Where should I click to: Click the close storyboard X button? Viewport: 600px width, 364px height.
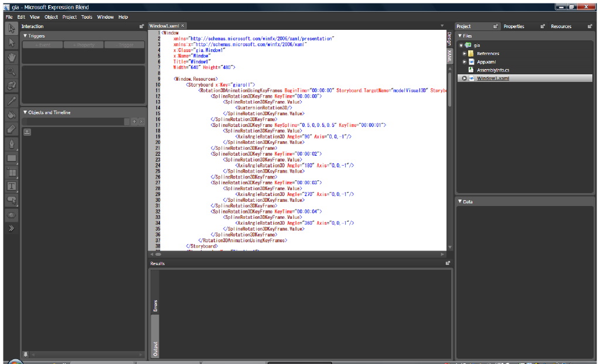[x=141, y=122]
